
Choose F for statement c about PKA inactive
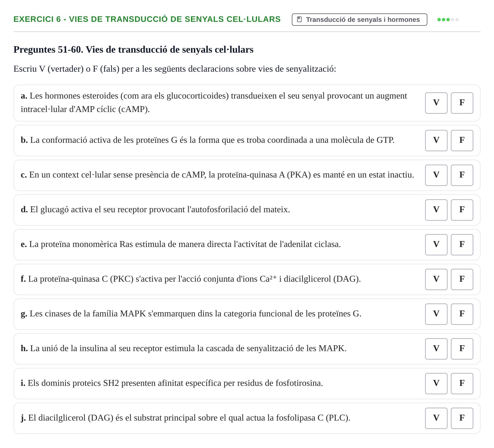462,175
